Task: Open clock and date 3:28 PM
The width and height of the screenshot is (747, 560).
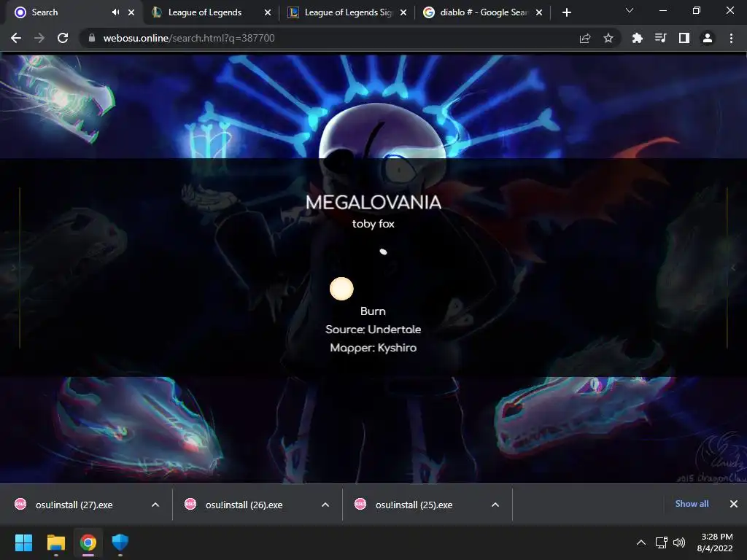Action: (x=715, y=542)
